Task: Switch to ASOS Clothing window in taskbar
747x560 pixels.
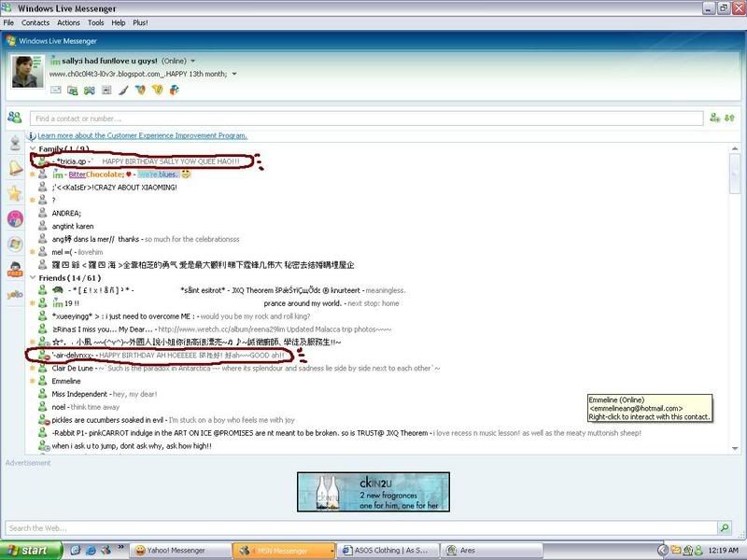Action: tap(387, 551)
